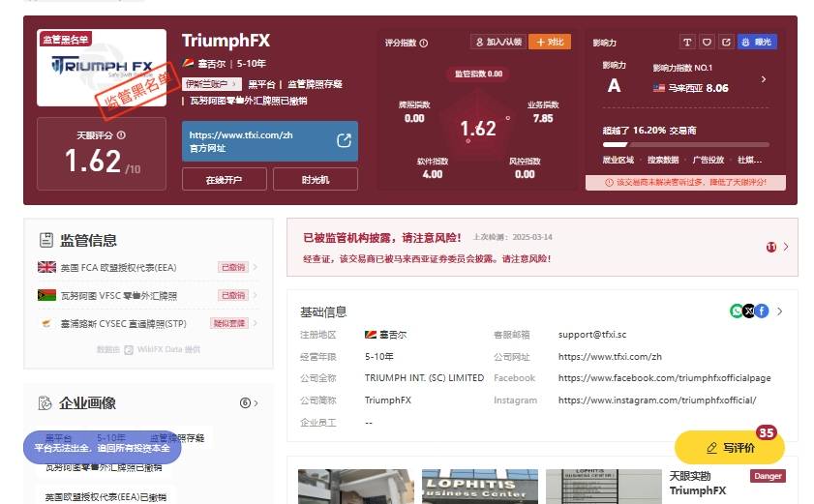The image size is (814, 504).
Task: Select the 广告投放 tab
Action: (x=708, y=160)
